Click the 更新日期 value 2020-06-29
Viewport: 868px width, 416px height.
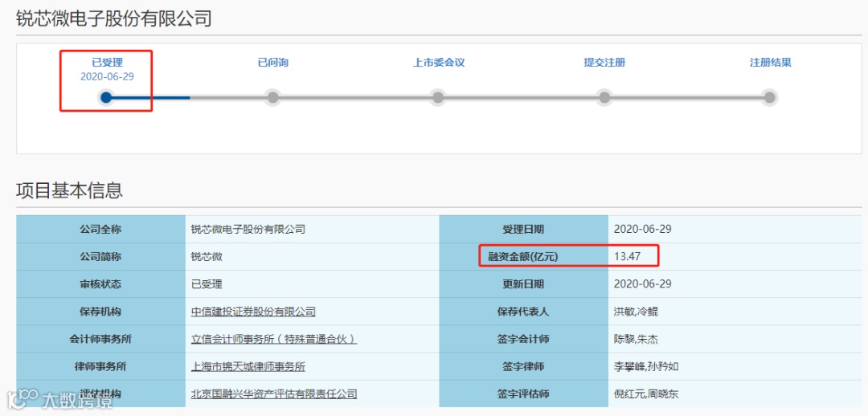(643, 284)
